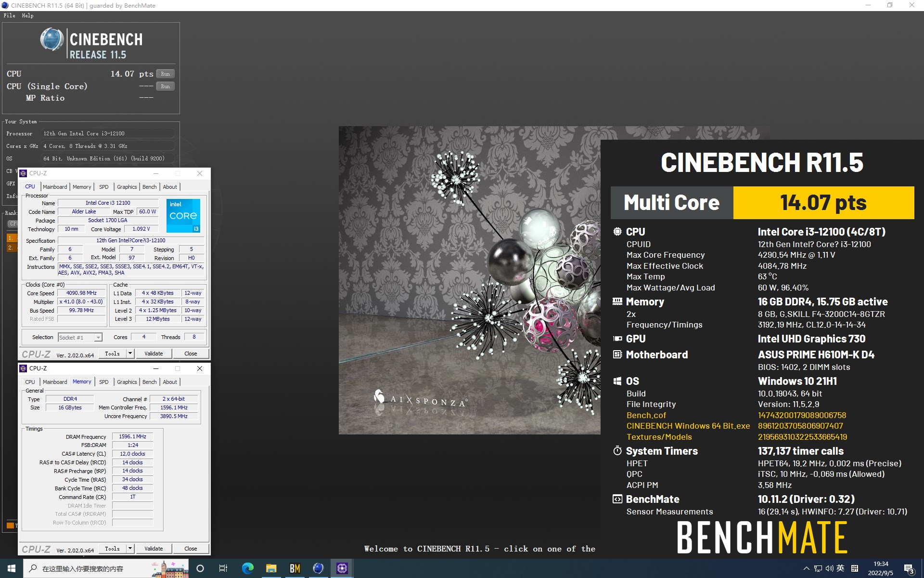The width and height of the screenshot is (924, 578).
Task: Run the CPU multi-core benchmark
Action: [165, 74]
